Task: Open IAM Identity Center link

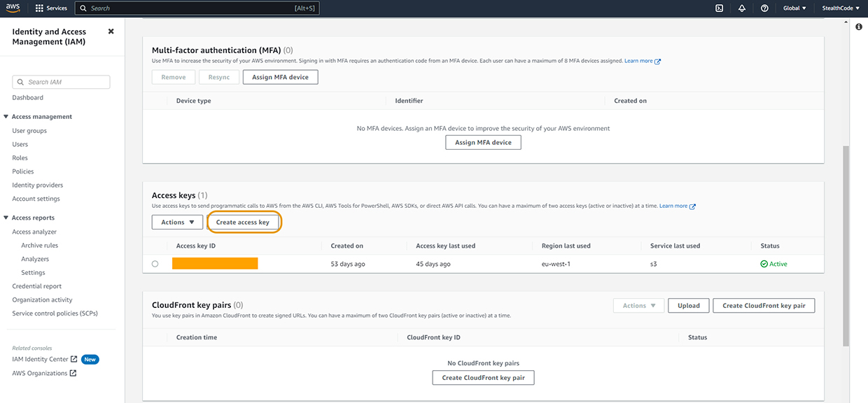Action: pyautogui.click(x=40, y=359)
